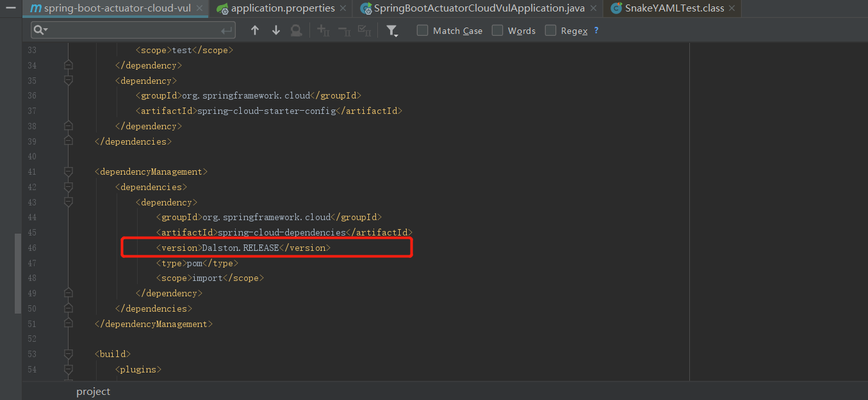Click project breadcrumb at bottom
The height and width of the screenshot is (400, 868).
coord(94,392)
